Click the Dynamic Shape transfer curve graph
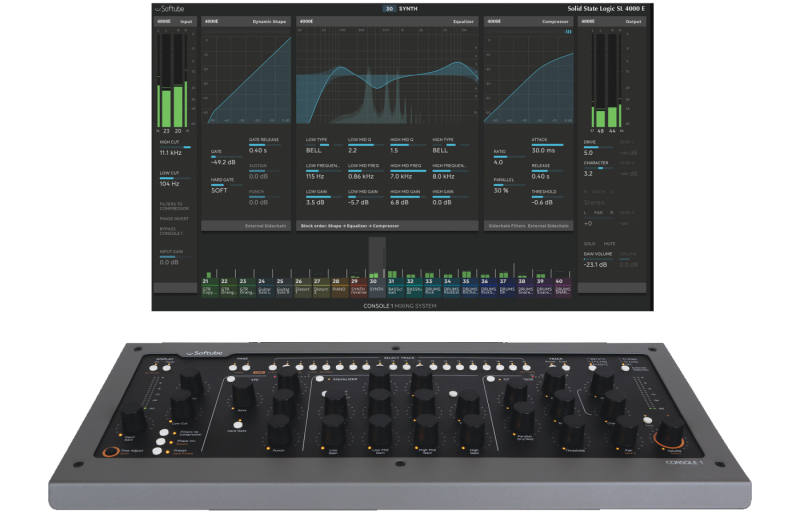 point(246,78)
